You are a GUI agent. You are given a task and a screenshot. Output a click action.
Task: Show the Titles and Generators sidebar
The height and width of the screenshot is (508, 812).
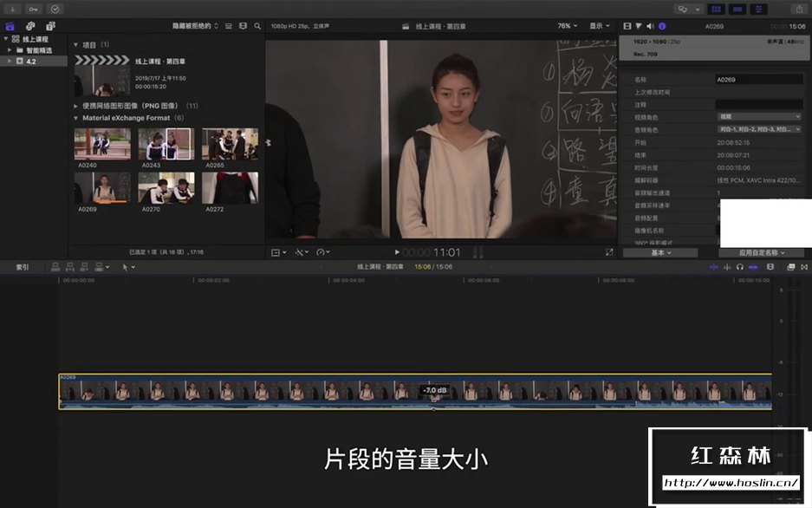(50, 26)
